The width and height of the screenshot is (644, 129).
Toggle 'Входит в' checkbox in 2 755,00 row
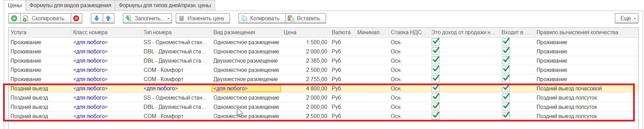506,79
